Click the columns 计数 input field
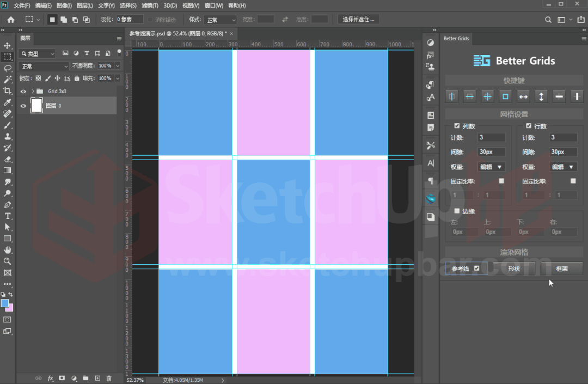This screenshot has width=588, height=384. coord(492,138)
